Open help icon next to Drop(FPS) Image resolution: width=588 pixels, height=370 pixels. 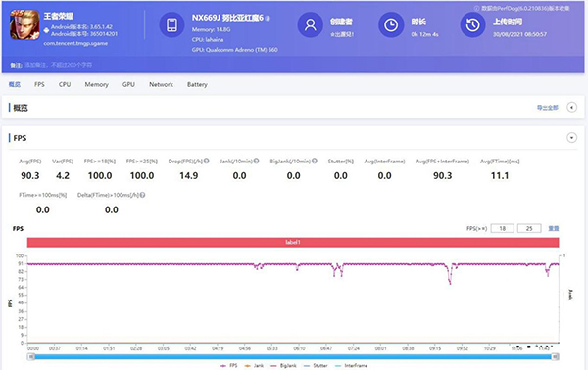[x=206, y=162]
